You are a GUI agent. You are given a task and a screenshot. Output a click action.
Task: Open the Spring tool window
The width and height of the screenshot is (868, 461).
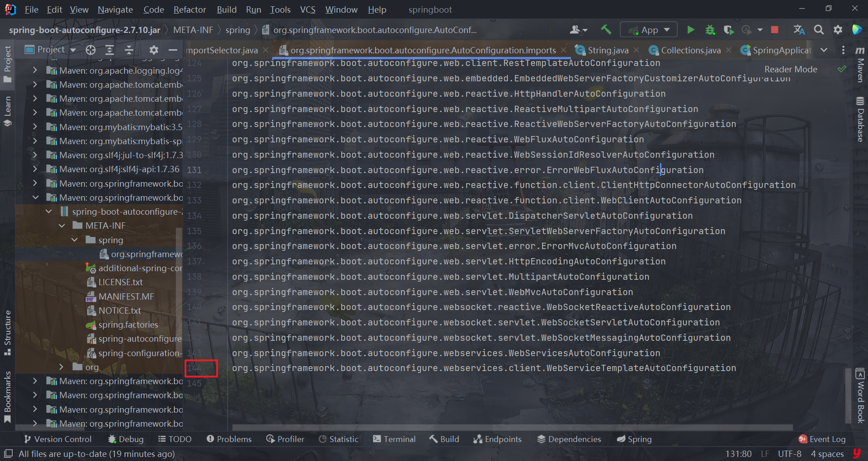pyautogui.click(x=634, y=439)
